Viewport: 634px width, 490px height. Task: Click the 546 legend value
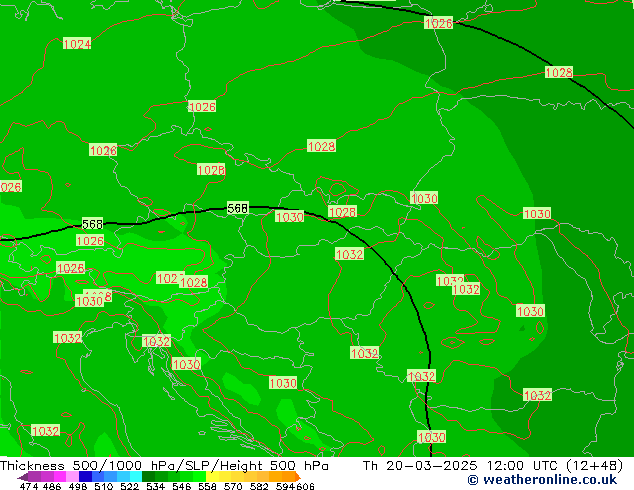[x=182, y=486]
